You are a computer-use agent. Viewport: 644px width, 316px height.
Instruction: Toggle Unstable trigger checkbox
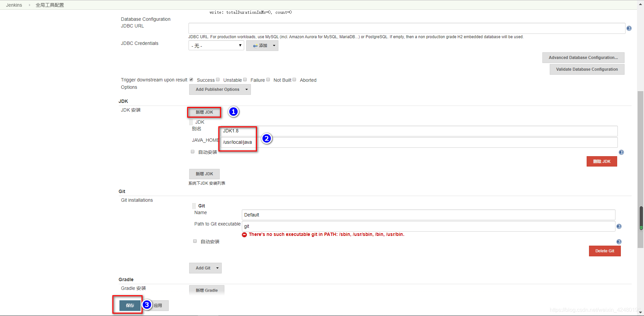click(x=218, y=80)
